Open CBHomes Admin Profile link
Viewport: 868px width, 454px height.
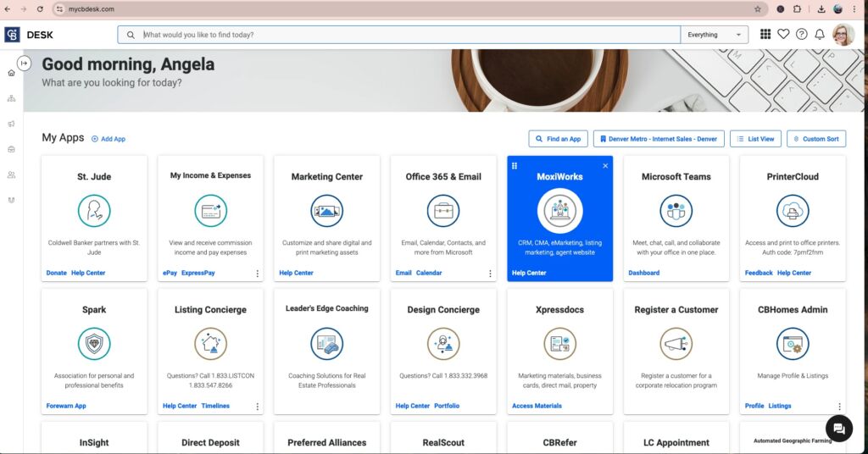(x=754, y=406)
